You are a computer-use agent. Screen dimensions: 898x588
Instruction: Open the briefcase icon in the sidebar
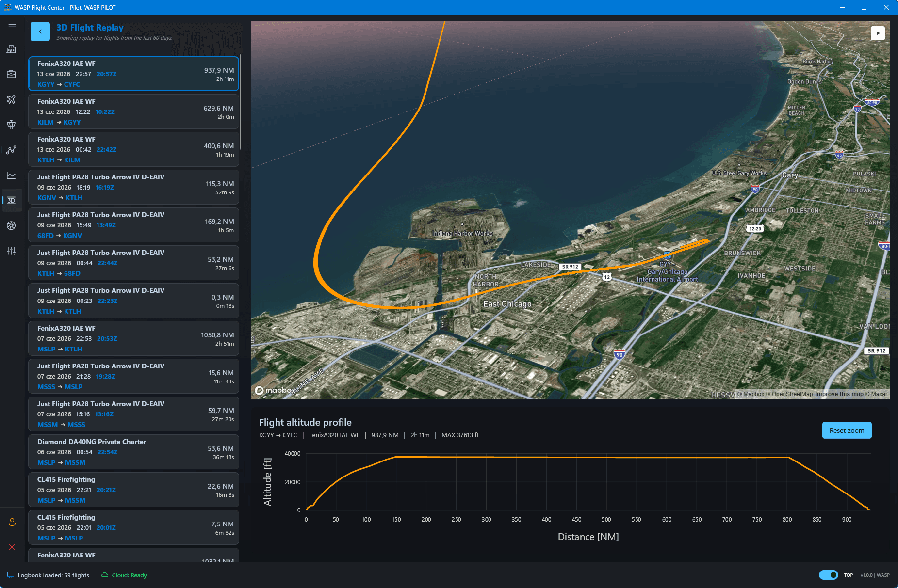coord(11,74)
